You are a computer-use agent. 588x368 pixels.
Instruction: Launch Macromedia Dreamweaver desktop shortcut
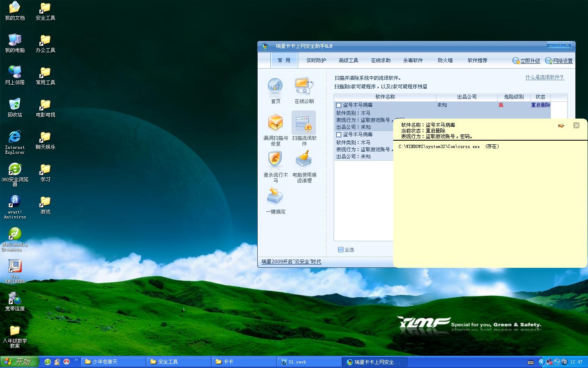[15, 239]
